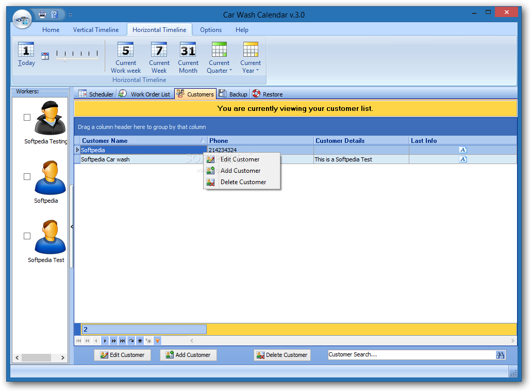Sort by Phone column header
The width and height of the screenshot is (532, 392).
click(x=260, y=140)
